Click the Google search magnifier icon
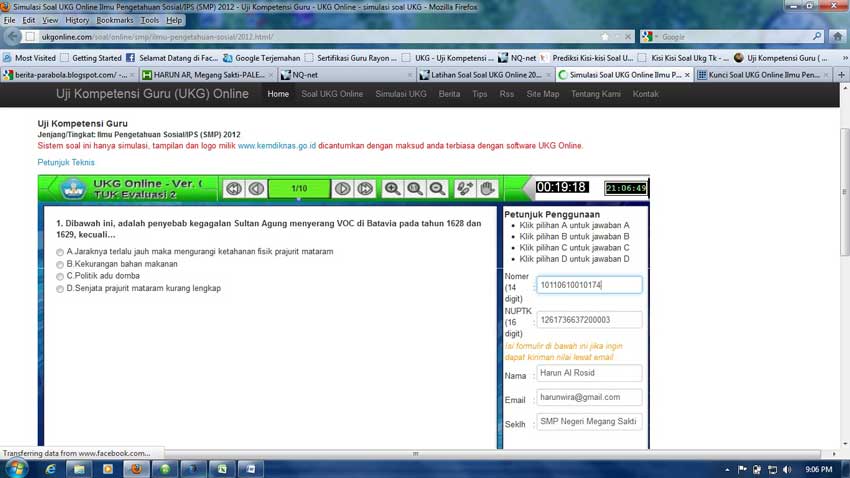 click(817, 36)
